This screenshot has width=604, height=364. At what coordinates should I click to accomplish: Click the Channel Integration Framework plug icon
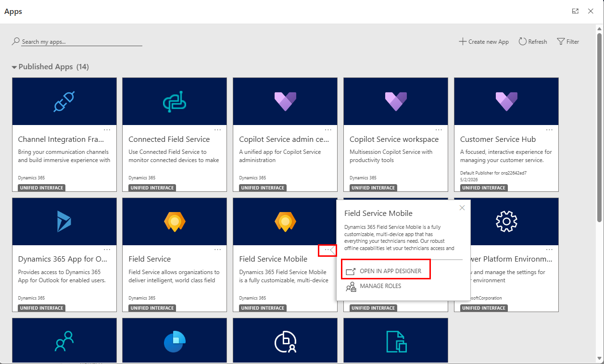pyautogui.click(x=64, y=101)
